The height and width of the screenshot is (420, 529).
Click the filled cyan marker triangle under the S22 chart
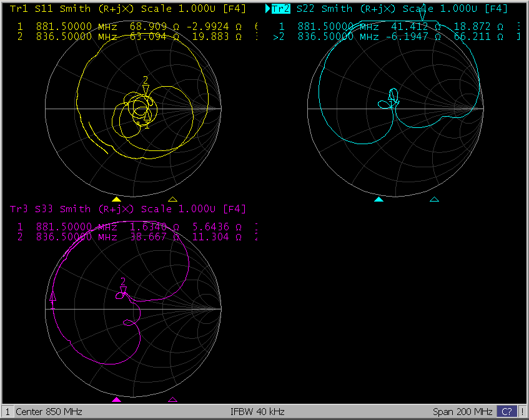[x=378, y=199]
